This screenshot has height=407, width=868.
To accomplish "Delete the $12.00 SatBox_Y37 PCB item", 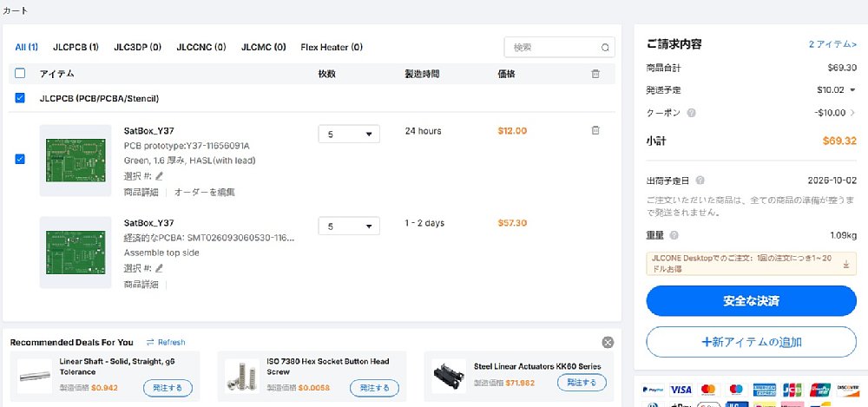I will point(595,131).
